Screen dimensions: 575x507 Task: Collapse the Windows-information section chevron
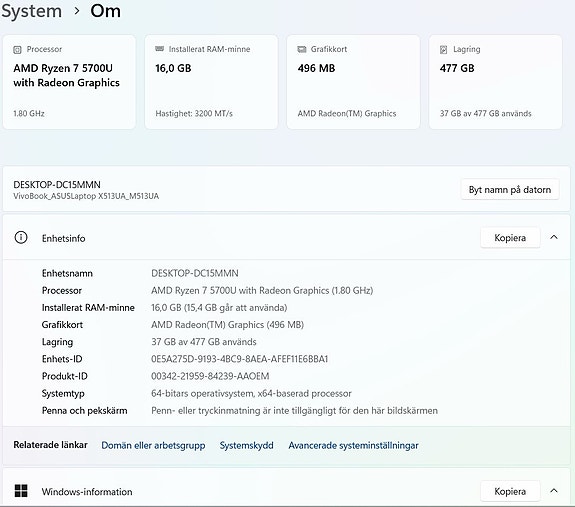coord(554,491)
